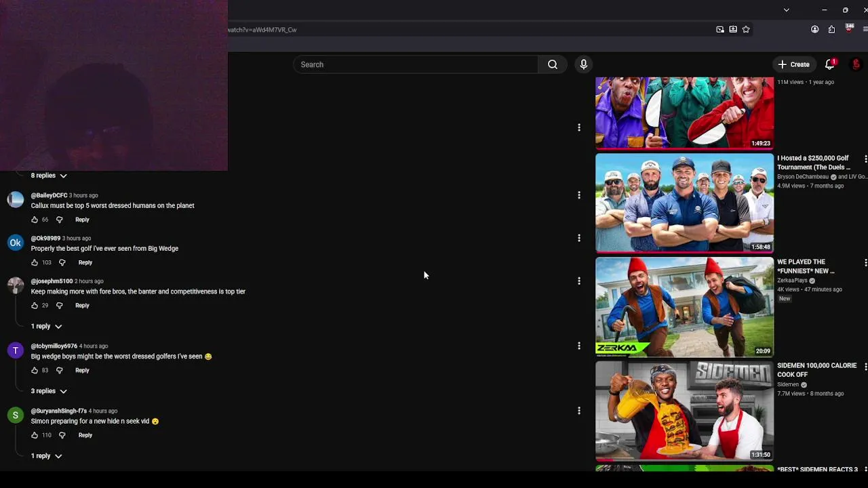Open @tobymilloy6976 channel link
The height and width of the screenshot is (488, 868).
54,346
